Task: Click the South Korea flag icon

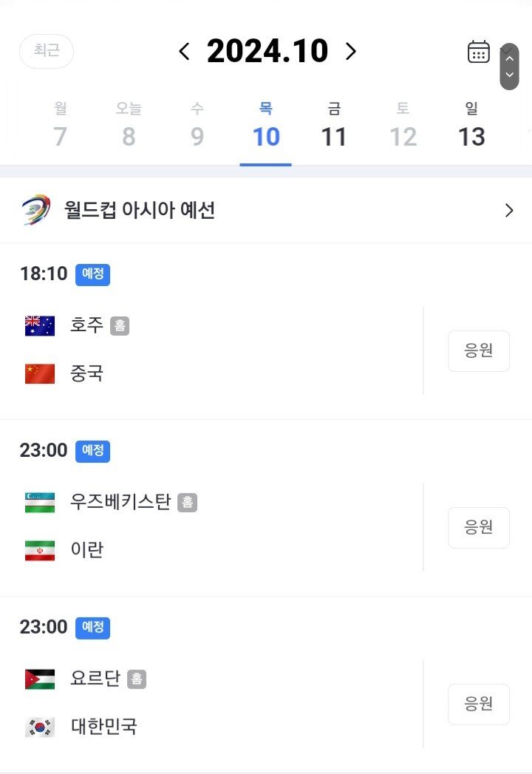Action: [x=40, y=727]
